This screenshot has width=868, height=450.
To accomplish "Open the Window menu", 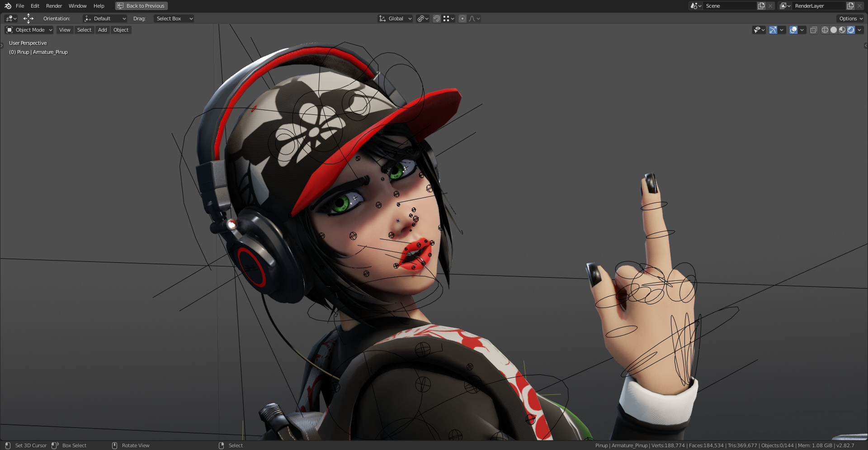I will coord(77,6).
